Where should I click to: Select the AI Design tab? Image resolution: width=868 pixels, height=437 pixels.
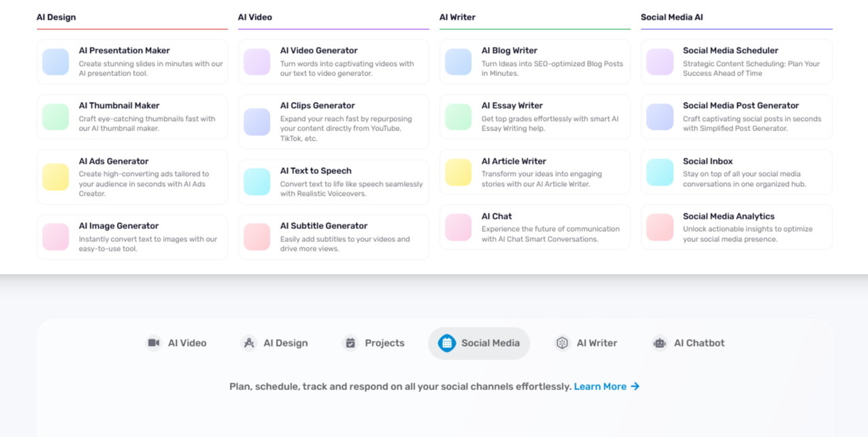(x=274, y=343)
